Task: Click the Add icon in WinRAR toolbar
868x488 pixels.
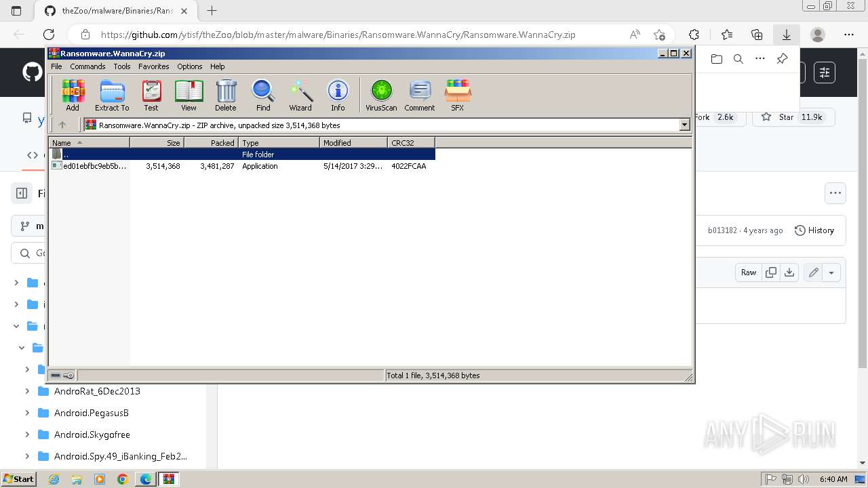Action: 73,95
